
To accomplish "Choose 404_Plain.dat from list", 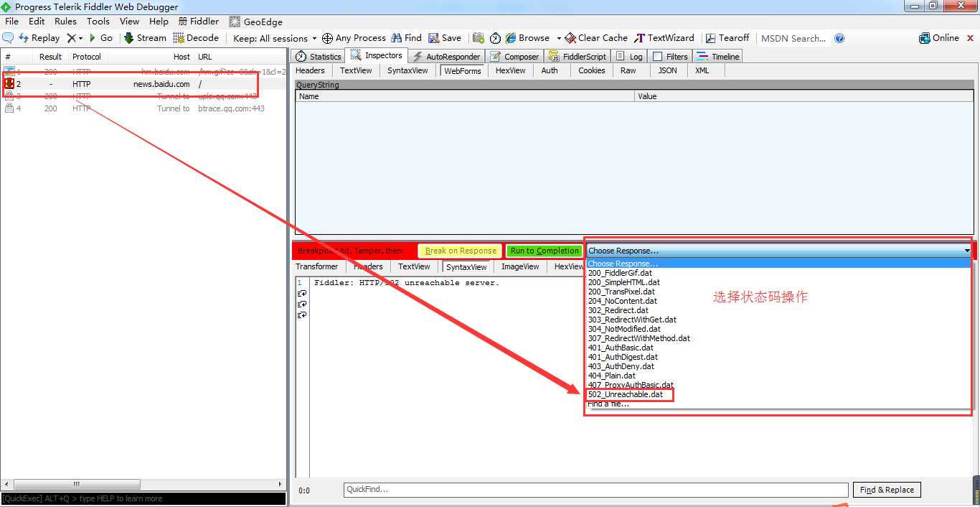I will (x=612, y=376).
